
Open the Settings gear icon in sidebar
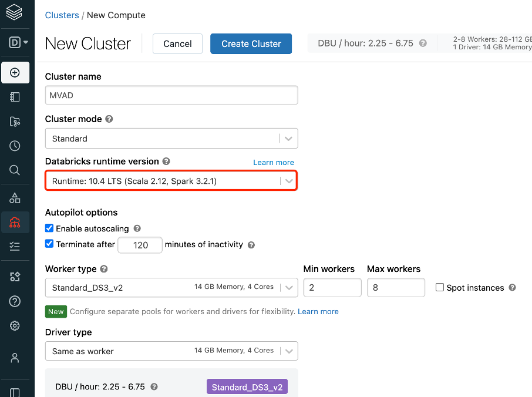(x=15, y=326)
